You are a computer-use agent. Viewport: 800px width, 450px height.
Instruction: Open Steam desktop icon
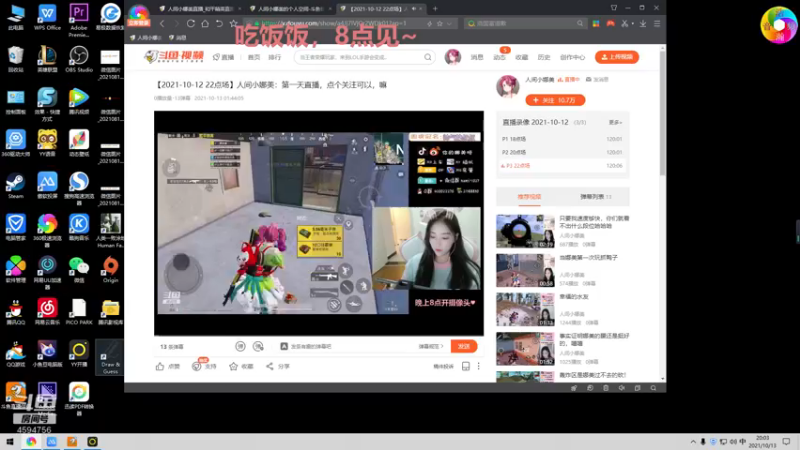16,185
